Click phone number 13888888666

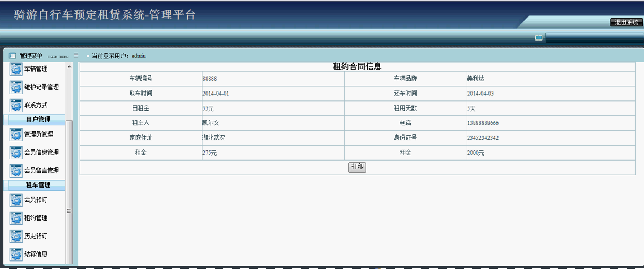click(483, 123)
